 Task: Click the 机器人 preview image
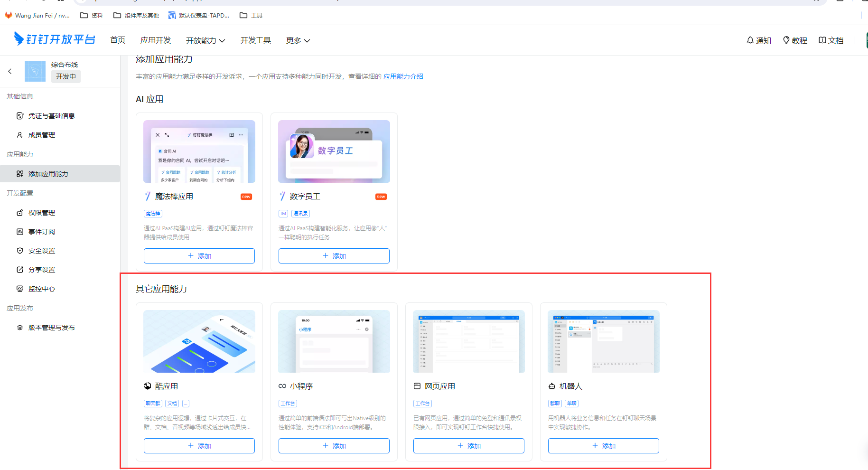click(x=604, y=341)
